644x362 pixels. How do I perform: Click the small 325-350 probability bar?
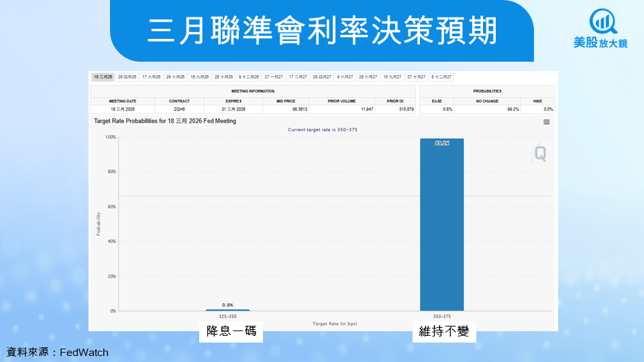click(227, 310)
